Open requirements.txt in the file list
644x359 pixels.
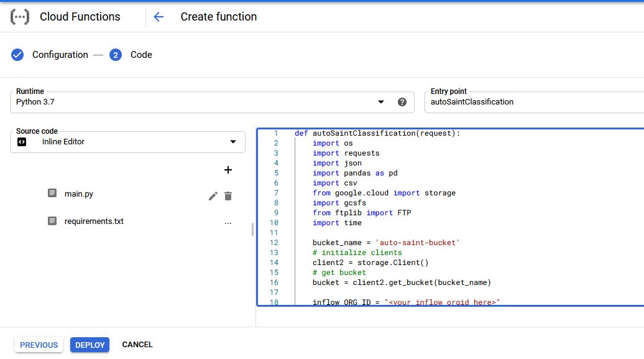pyautogui.click(x=94, y=221)
